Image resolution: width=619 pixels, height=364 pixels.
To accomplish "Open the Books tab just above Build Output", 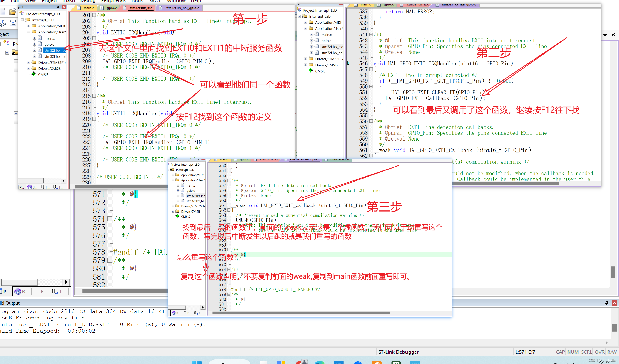I will (21, 291).
